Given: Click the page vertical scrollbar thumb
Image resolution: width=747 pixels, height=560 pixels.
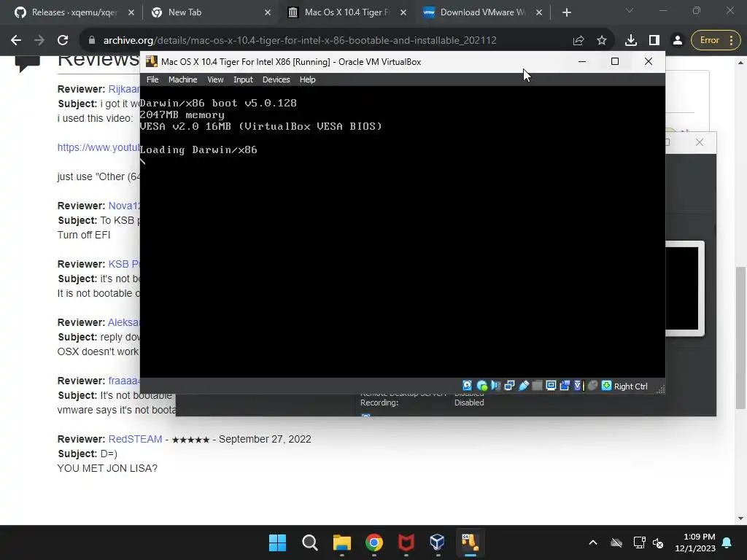Looking at the screenshot, I should (740, 337).
